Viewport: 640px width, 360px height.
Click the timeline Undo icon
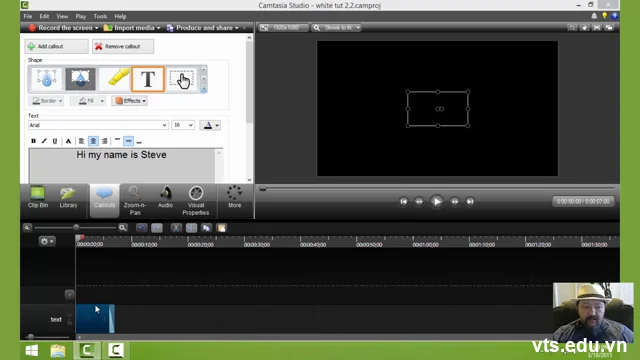pos(142,228)
